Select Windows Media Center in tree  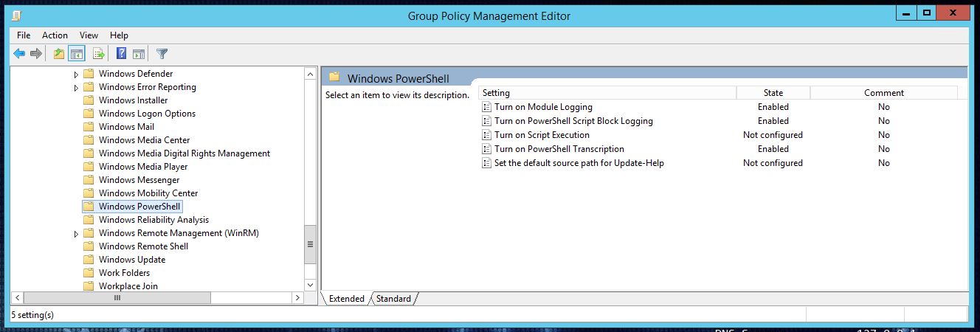point(144,140)
